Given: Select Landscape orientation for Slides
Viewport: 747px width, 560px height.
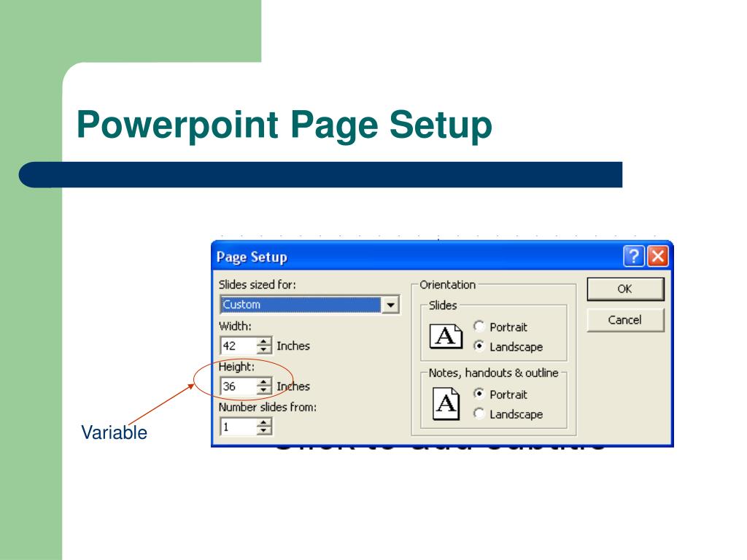Looking at the screenshot, I should (479, 346).
